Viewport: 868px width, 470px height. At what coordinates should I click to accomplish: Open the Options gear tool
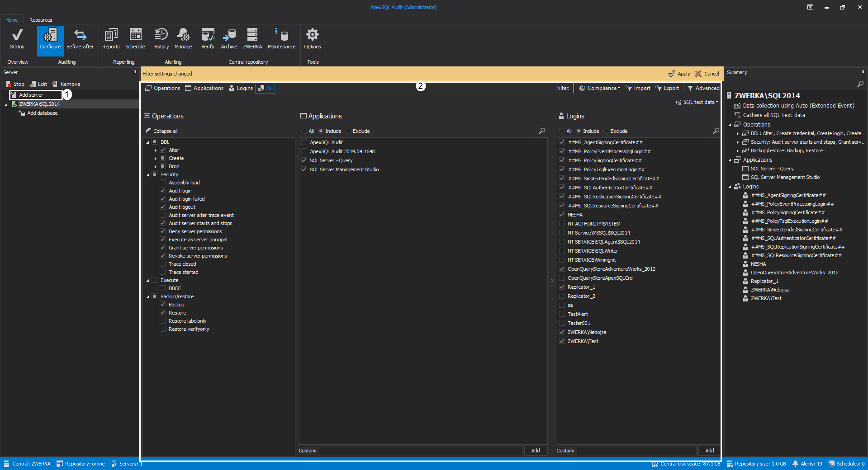[x=313, y=39]
